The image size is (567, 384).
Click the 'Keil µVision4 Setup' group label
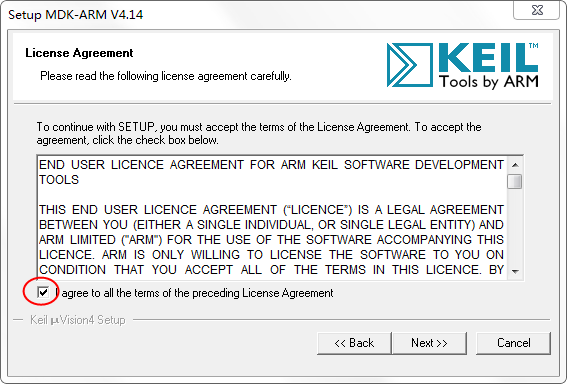[78, 320]
